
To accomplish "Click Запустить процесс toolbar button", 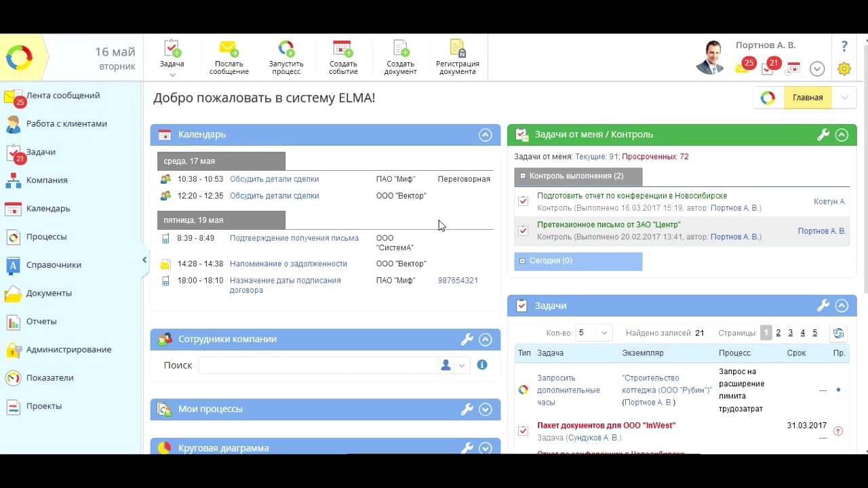I will tap(286, 58).
